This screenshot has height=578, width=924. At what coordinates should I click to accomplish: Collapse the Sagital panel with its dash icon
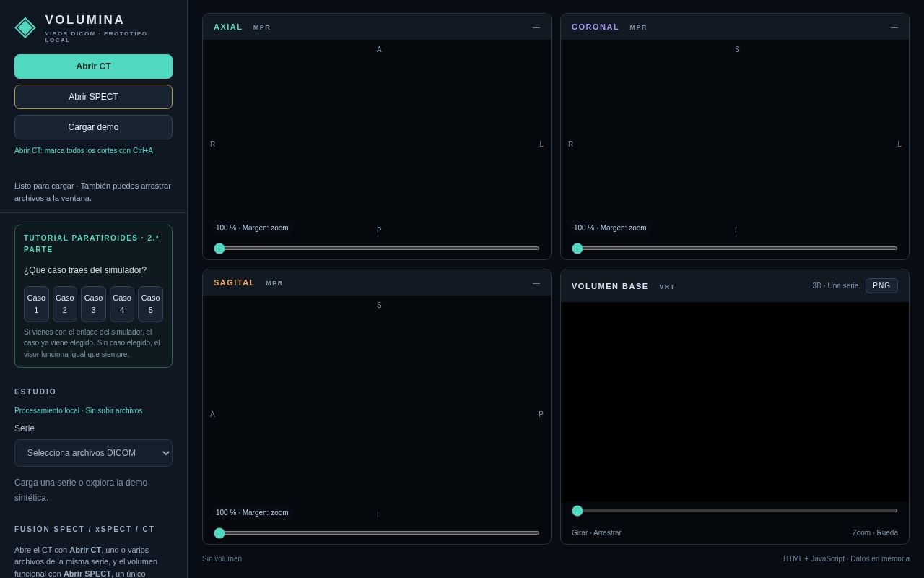(x=536, y=283)
